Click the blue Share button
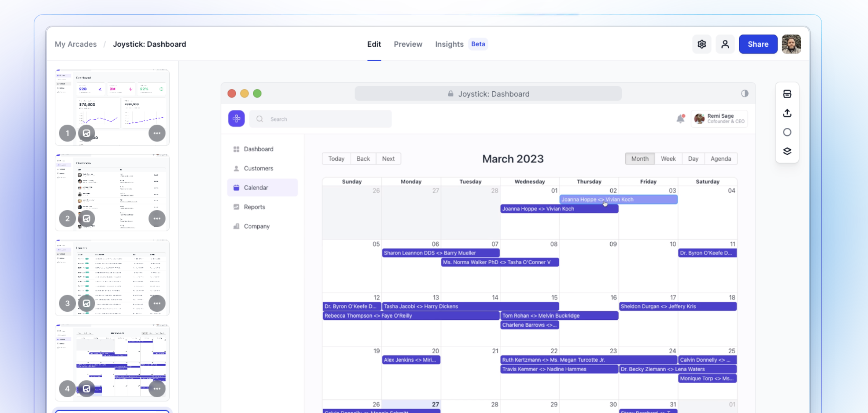The image size is (868, 413). click(758, 44)
